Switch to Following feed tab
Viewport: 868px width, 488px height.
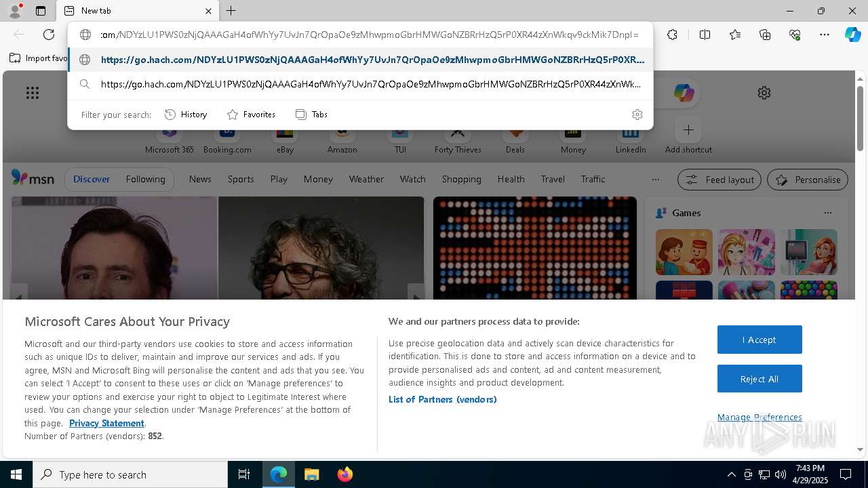(145, 179)
